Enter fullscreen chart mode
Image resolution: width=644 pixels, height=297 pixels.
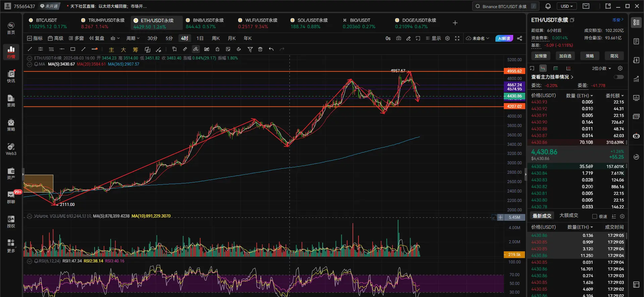(457, 38)
